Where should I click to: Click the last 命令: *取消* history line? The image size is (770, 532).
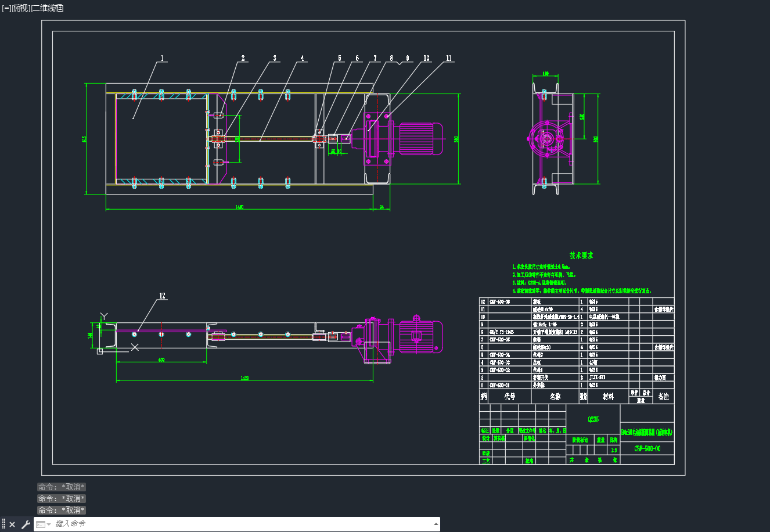click(62, 510)
